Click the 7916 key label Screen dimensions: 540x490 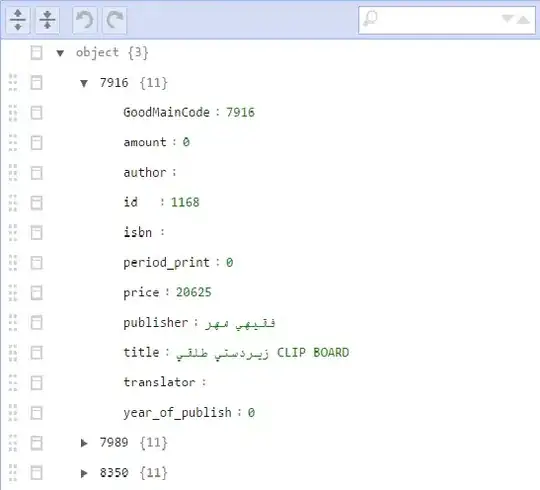pyautogui.click(x=114, y=83)
